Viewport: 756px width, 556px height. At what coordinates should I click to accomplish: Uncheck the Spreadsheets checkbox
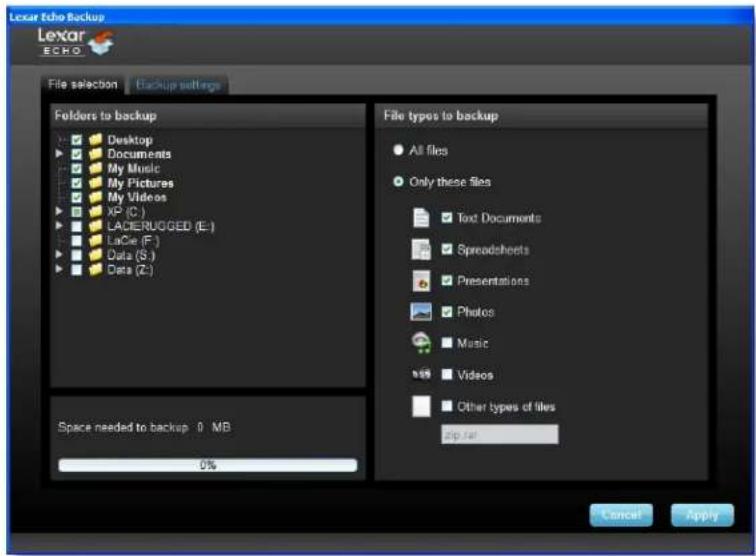[447, 249]
